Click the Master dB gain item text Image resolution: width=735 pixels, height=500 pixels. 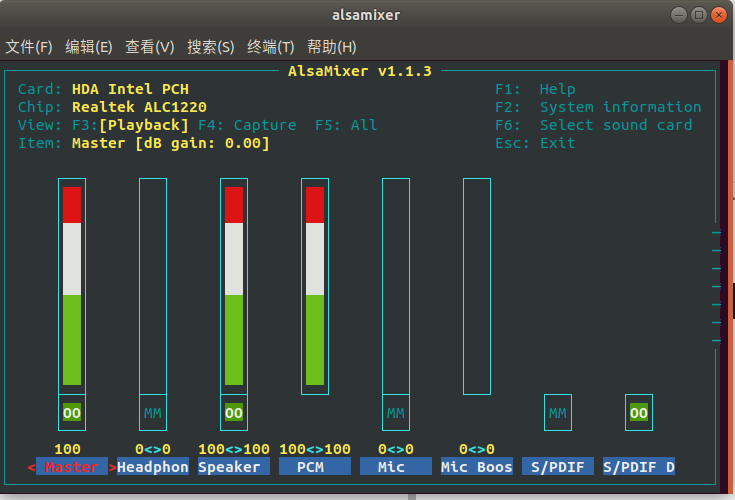171,143
